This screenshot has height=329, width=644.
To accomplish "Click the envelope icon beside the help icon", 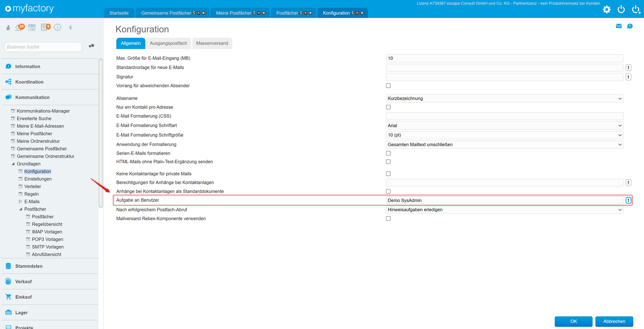I will [x=619, y=26].
